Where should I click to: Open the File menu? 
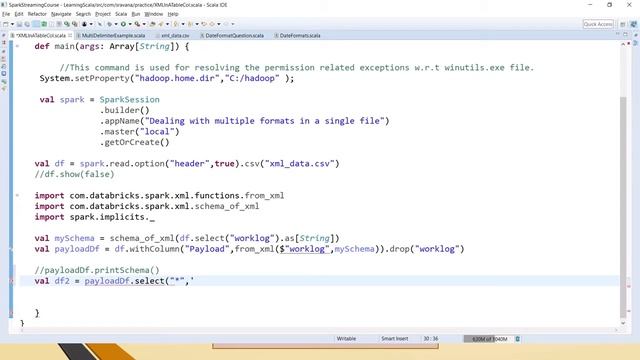[6, 14]
